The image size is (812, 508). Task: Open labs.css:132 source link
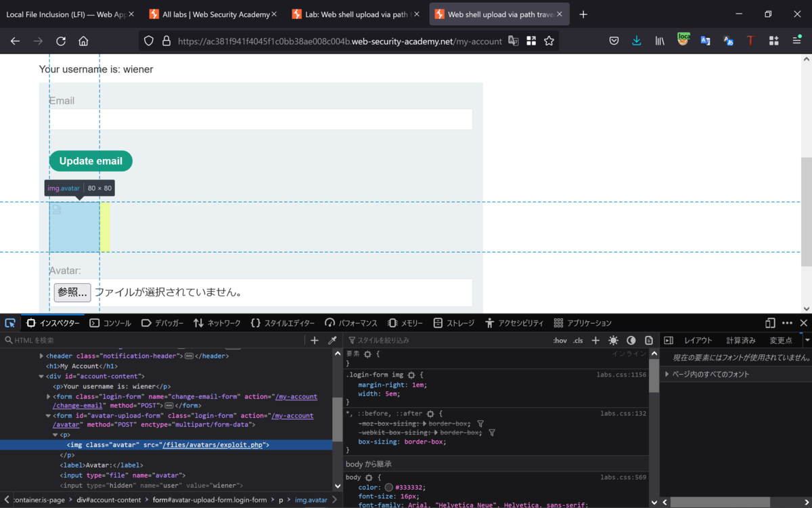click(623, 413)
